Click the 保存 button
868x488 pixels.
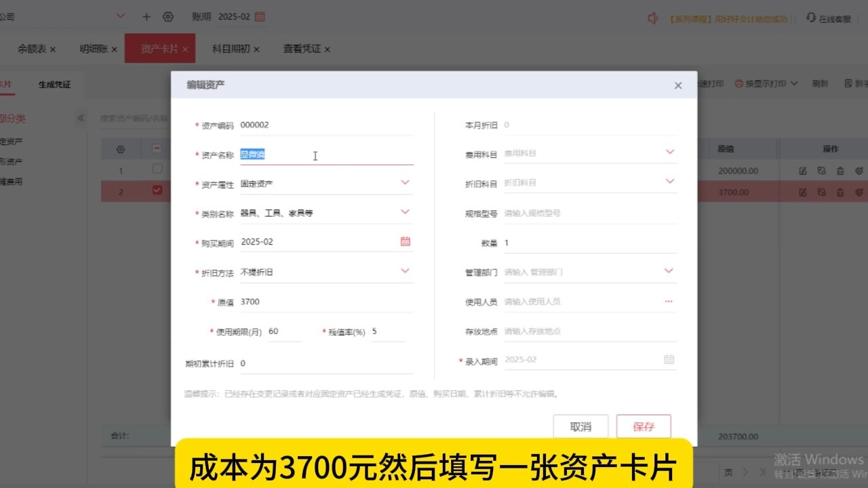tap(643, 426)
